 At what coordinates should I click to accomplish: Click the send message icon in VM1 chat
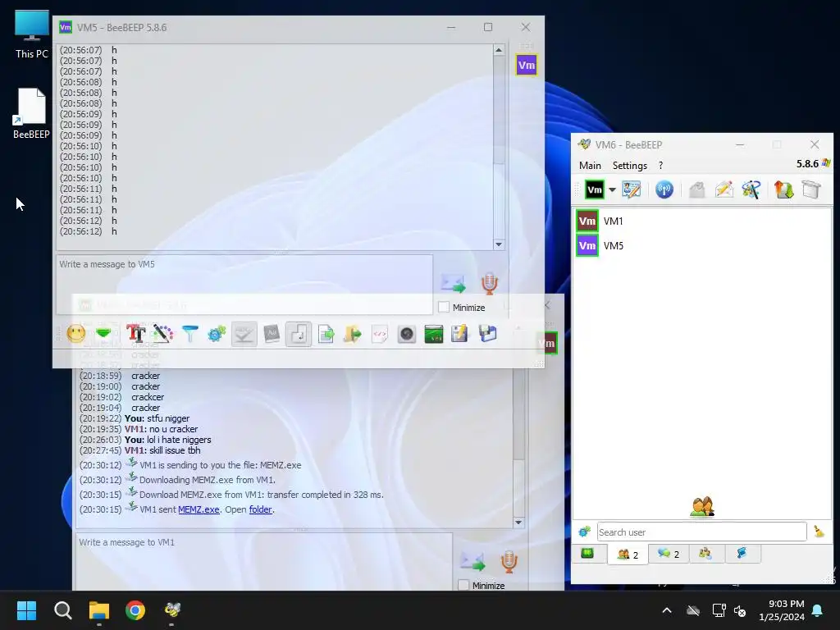[x=473, y=561]
